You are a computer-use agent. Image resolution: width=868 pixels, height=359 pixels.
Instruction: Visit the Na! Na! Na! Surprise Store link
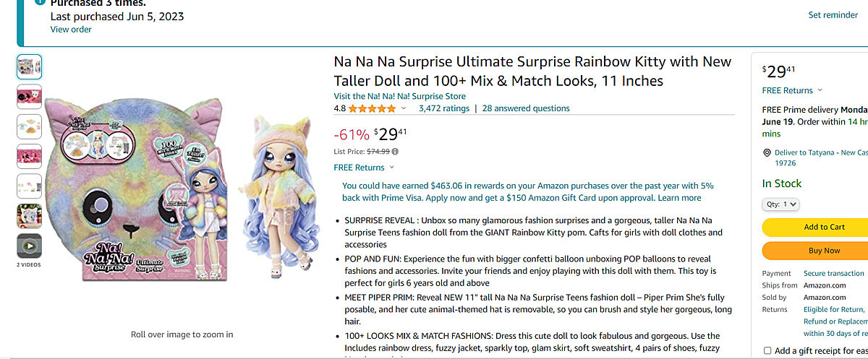pyautogui.click(x=399, y=96)
